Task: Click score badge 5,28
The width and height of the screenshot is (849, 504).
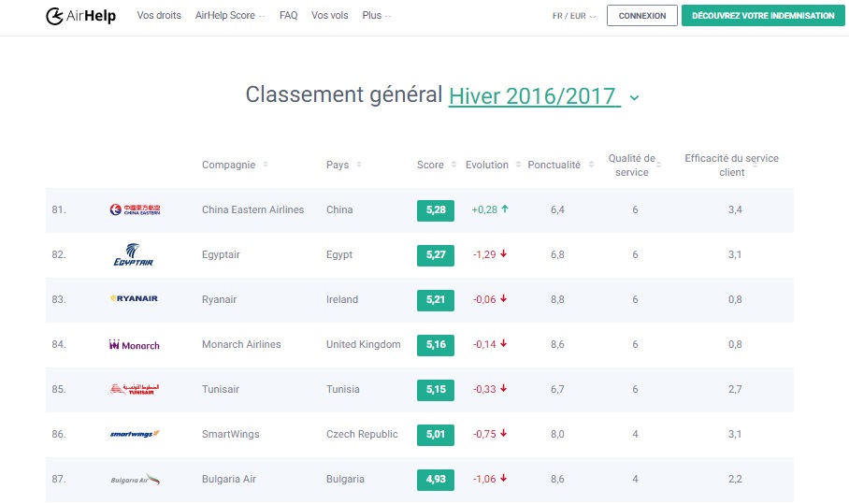Action: (436, 210)
